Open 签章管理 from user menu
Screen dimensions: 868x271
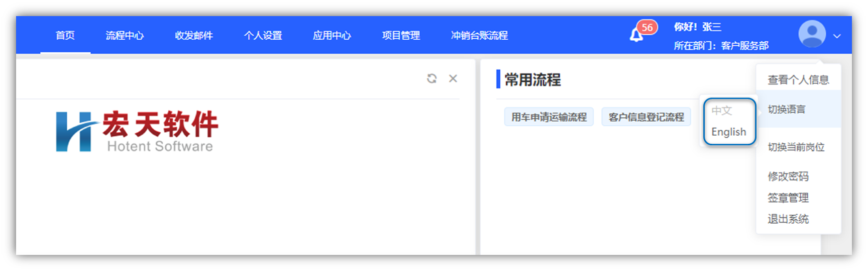(x=788, y=198)
